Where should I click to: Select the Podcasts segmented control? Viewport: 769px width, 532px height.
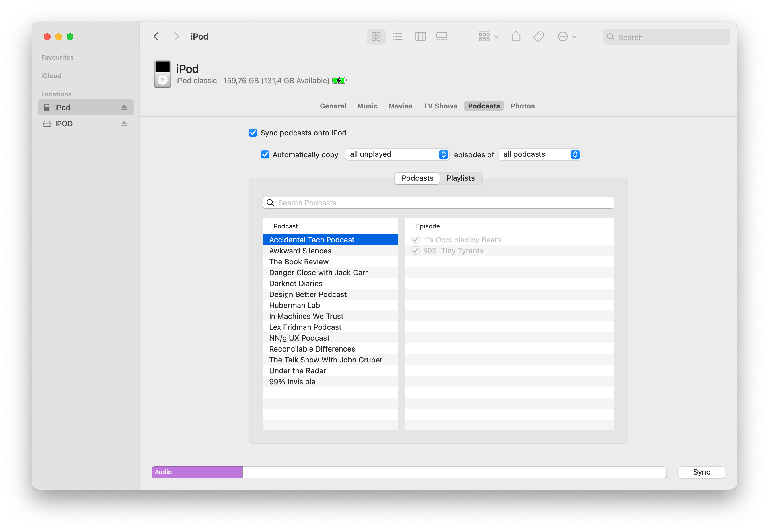pyautogui.click(x=417, y=178)
